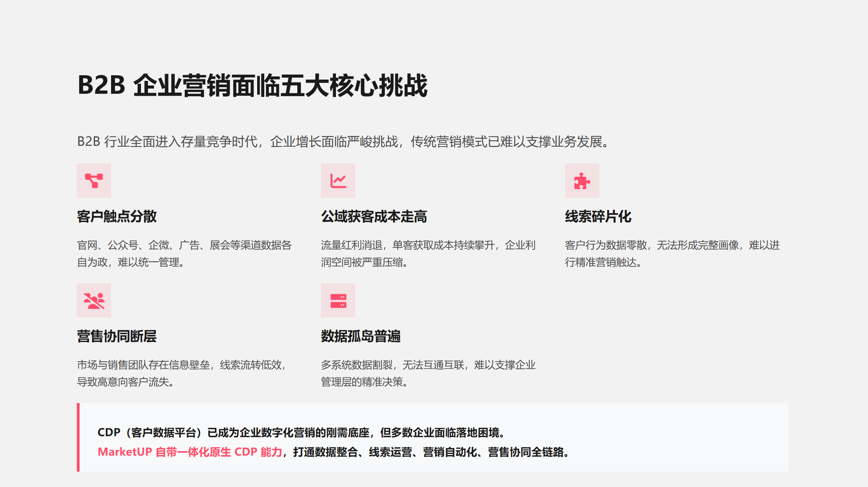Viewport: 868px width, 487px height.
Task: Click the scattered touchpoints network icon
Action: tap(94, 180)
